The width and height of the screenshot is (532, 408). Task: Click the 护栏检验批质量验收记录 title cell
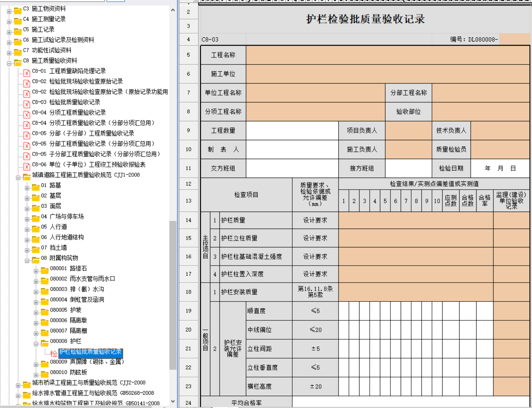[x=365, y=19]
